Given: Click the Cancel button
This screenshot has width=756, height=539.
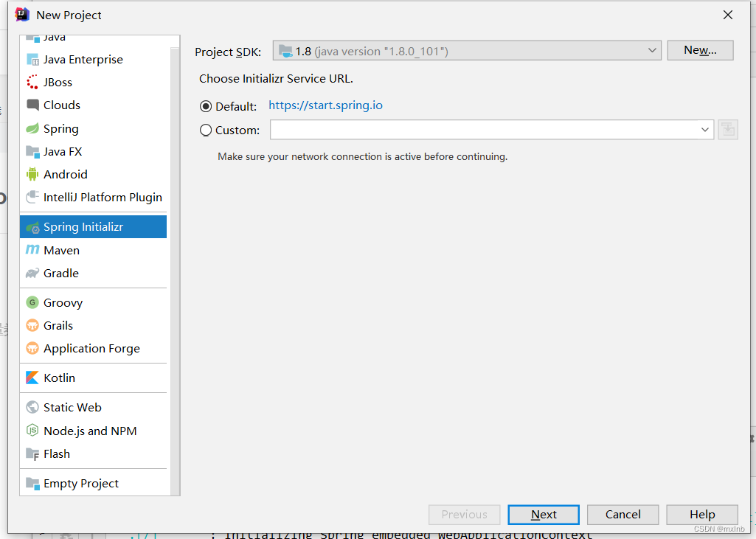Looking at the screenshot, I should (623, 515).
